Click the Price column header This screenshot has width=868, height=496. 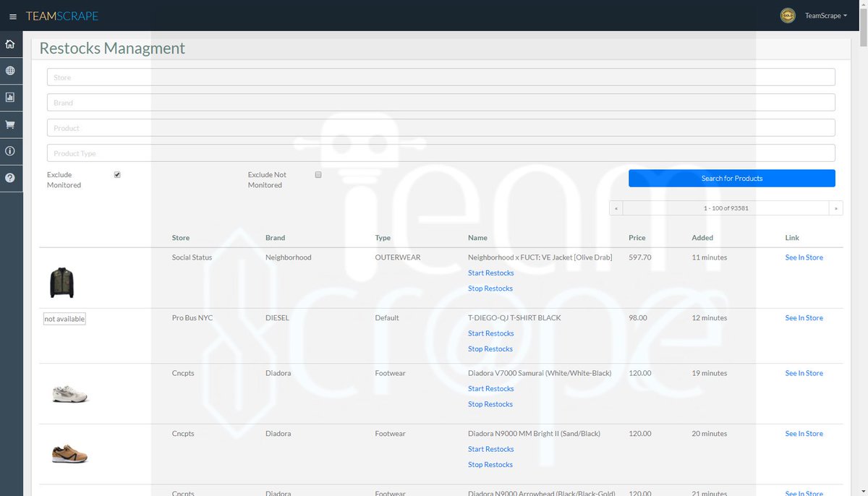point(637,238)
